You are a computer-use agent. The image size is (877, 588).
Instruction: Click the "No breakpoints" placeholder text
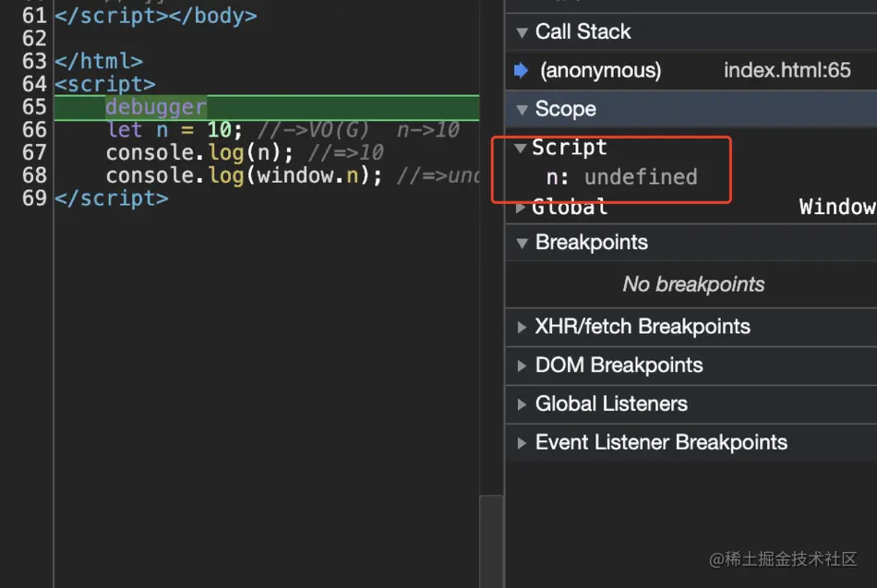[x=693, y=284]
